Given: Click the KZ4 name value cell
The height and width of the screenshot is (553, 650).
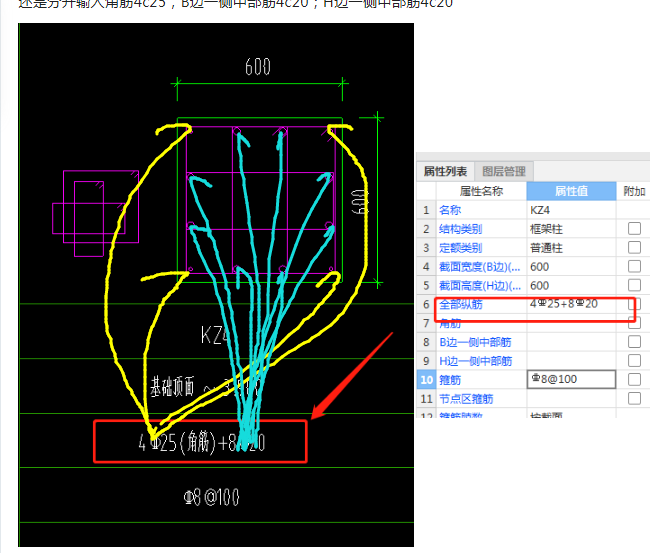Looking at the screenshot, I should click(x=571, y=210).
